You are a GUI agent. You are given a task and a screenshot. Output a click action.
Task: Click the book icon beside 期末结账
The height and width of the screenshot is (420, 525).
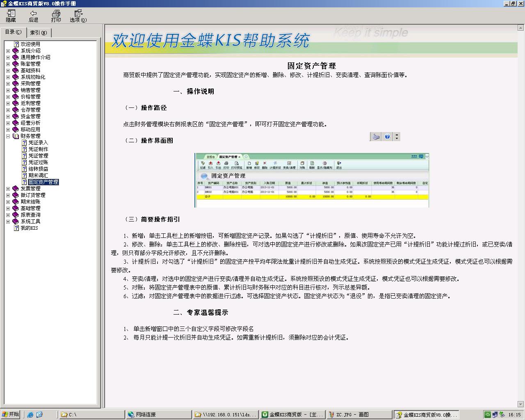(x=16, y=202)
